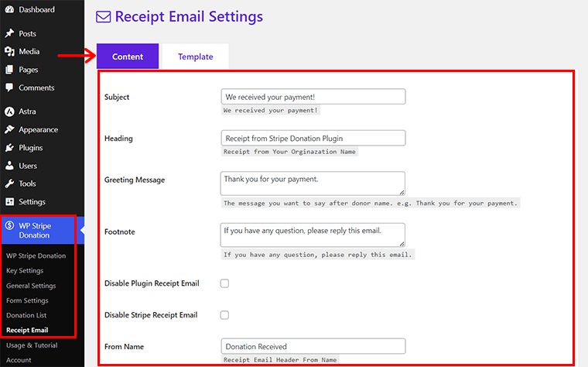
Task: Go to the Plugins menu
Action: pos(31,147)
